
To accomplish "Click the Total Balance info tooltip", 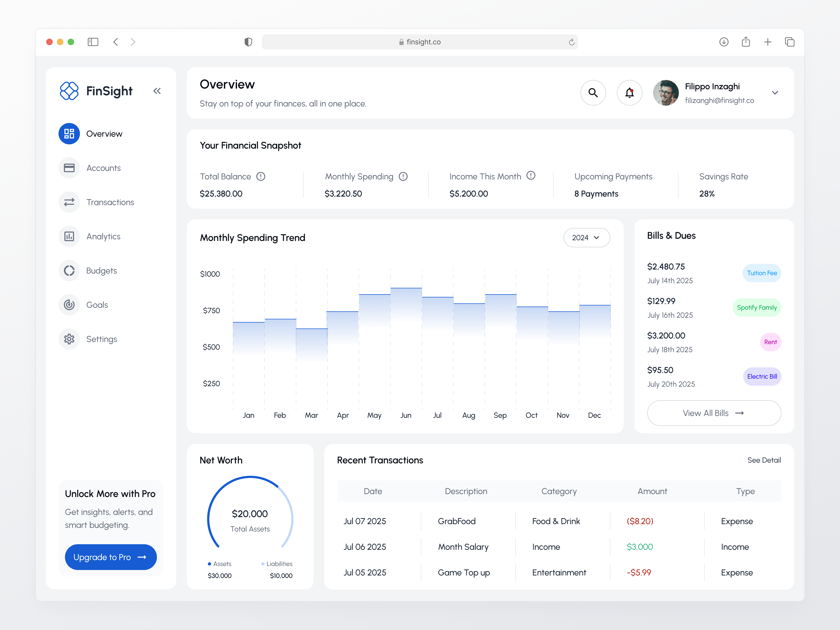I will tap(261, 176).
